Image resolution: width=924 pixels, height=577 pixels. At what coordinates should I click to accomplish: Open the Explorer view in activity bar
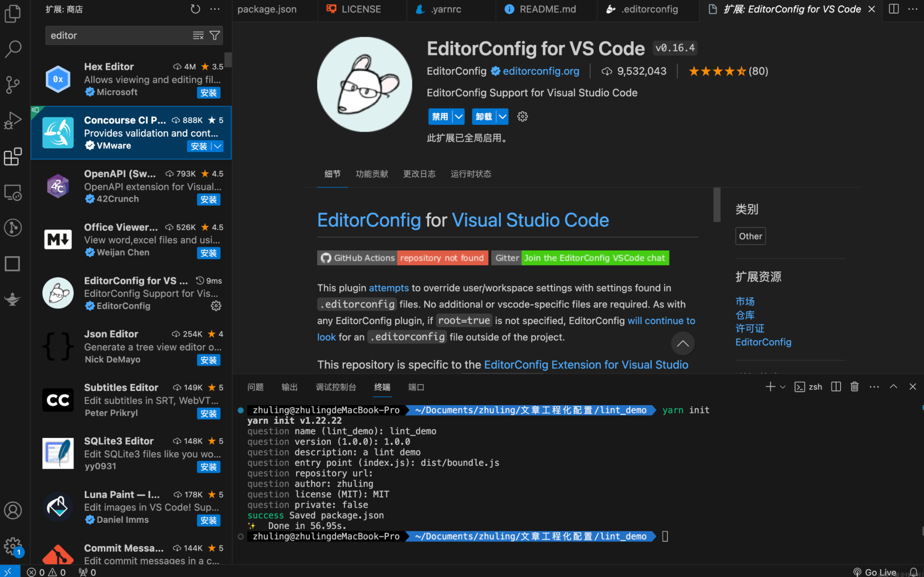coord(13,13)
